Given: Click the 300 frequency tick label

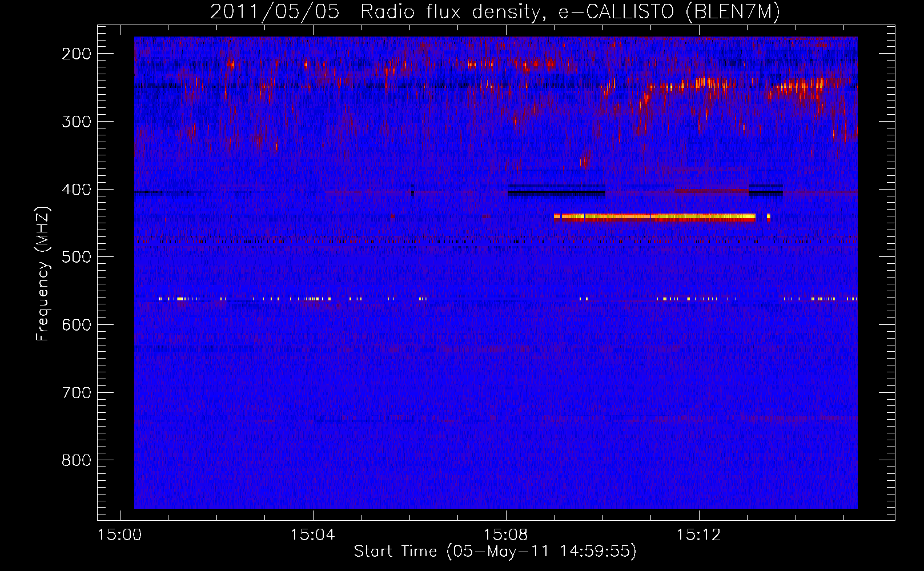Looking at the screenshot, I should coord(76,122).
